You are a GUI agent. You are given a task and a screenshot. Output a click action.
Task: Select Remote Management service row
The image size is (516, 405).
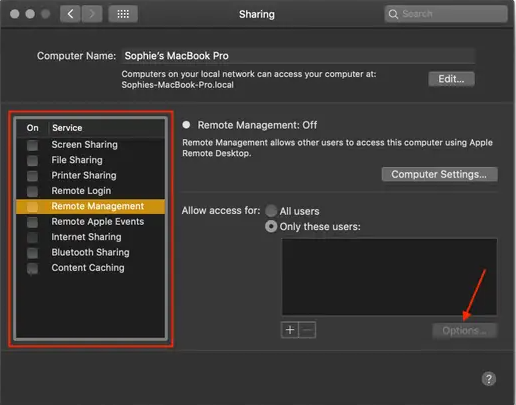point(91,206)
